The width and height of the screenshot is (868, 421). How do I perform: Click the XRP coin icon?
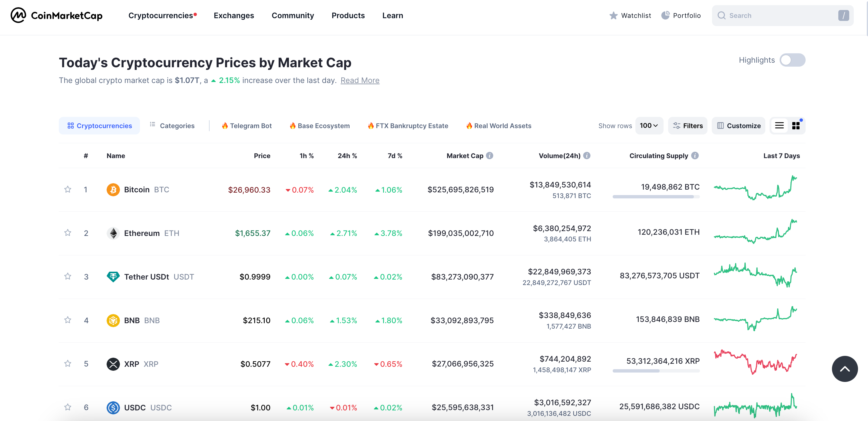coord(113,364)
